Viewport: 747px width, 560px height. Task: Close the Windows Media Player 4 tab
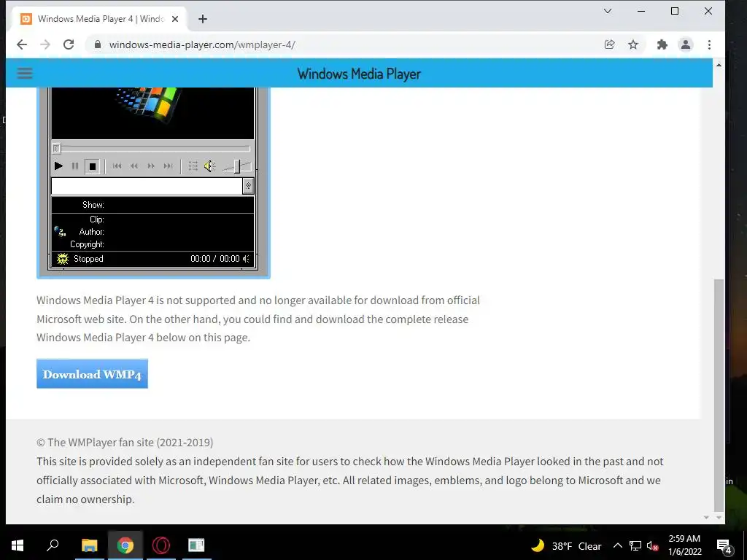(175, 19)
